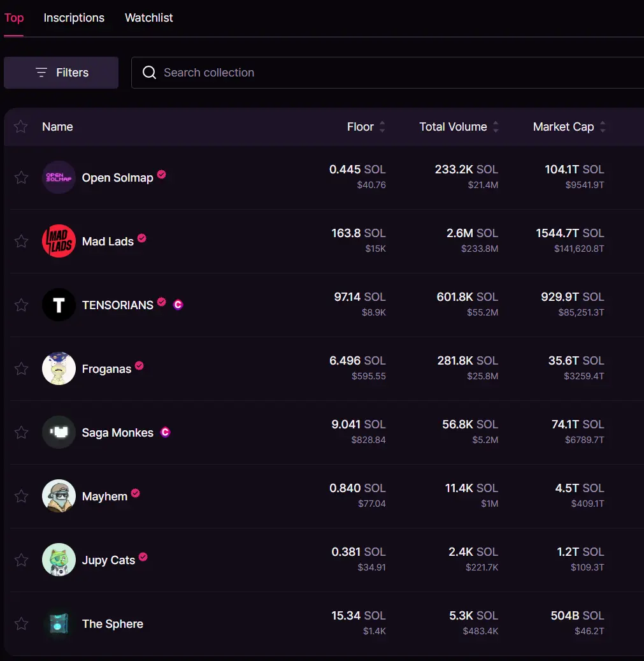Click the Open Solmap collection logo
644x661 pixels.
tap(59, 177)
